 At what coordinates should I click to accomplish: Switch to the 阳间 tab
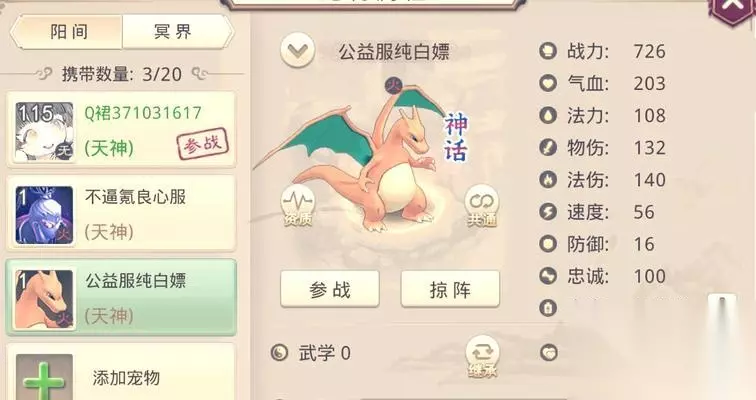coord(67,32)
